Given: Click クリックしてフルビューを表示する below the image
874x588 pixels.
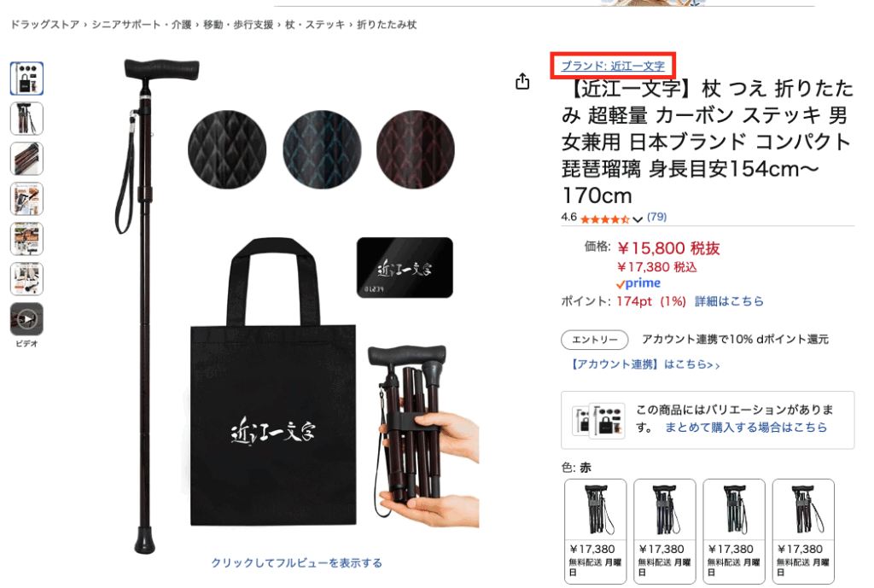Looking at the screenshot, I should pos(296,563).
